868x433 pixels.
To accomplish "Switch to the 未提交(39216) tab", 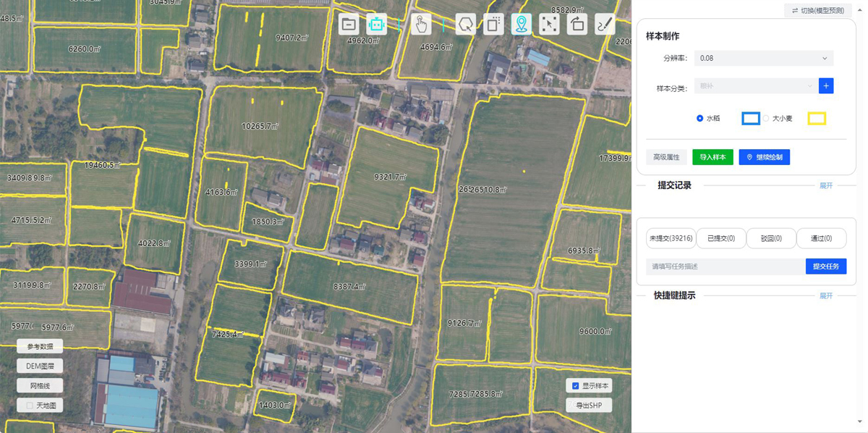I will coord(671,238).
